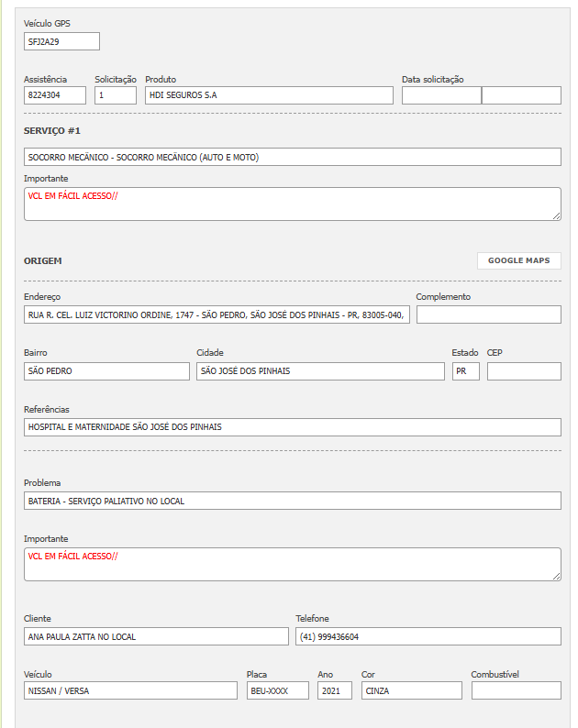Select the Assistência number field

pos(55,95)
